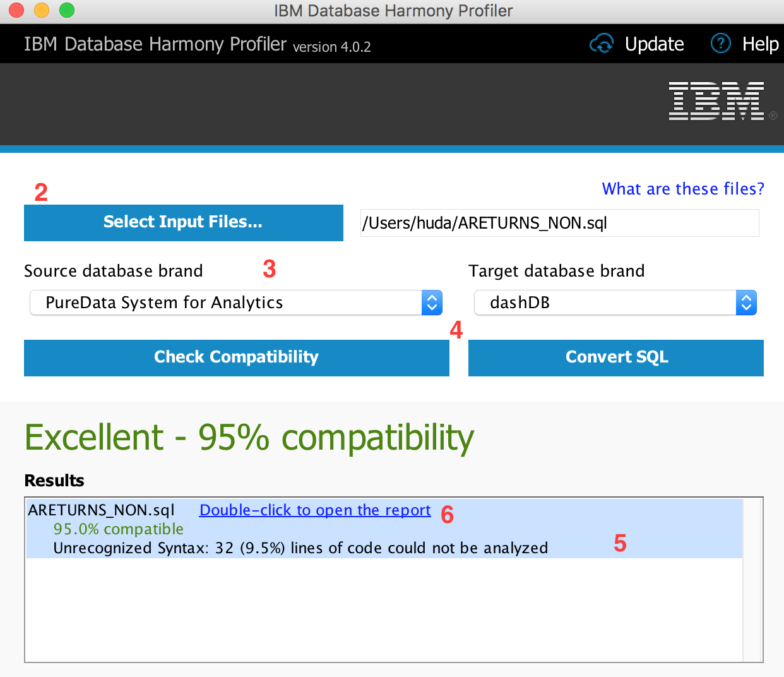Click the Update cloud icon
The width and height of the screenshot is (784, 677).
(602, 44)
